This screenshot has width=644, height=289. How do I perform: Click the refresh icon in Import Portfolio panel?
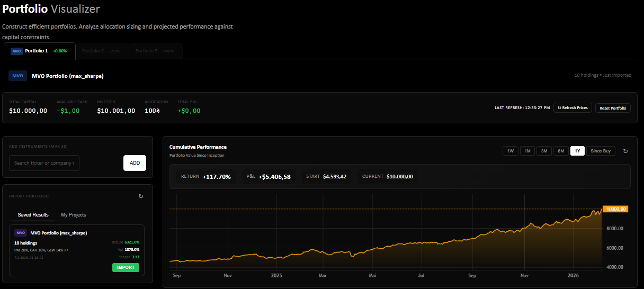141,196
